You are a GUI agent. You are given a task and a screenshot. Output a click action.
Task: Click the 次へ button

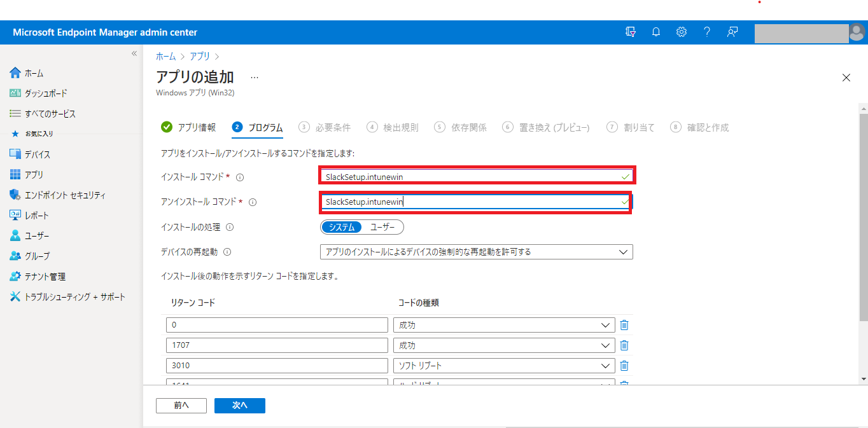240,405
